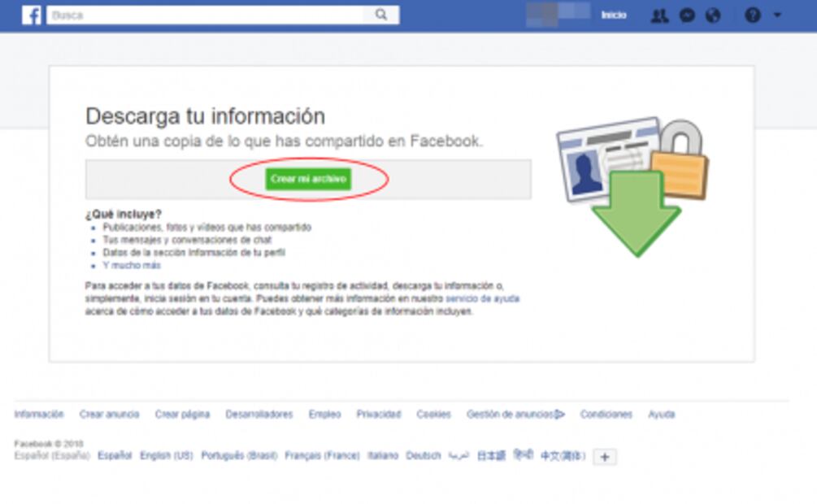Viewport: 817px width, 504px height.
Task: Select Português (Brasil) language link
Action: tap(239, 456)
